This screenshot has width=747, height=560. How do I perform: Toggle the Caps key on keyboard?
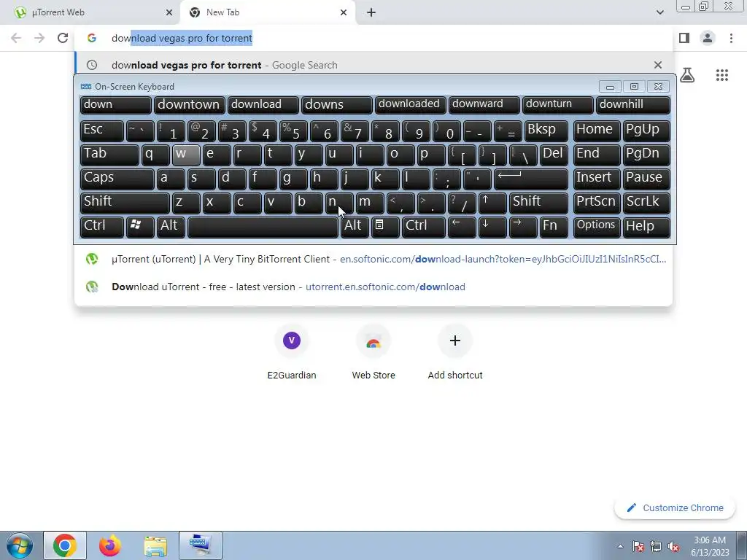pyautogui.click(x=117, y=179)
